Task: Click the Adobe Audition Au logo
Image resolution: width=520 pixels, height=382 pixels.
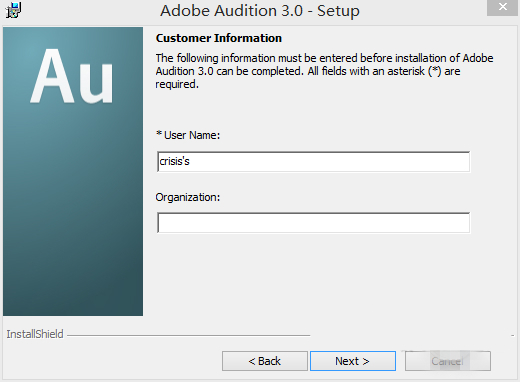Action: pyautogui.click(x=72, y=76)
